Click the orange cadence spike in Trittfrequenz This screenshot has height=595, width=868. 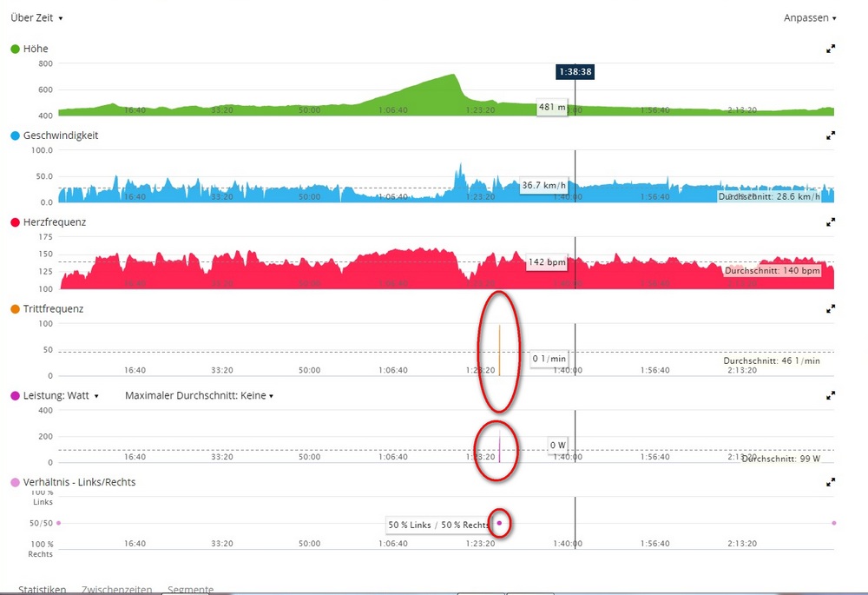coord(499,352)
